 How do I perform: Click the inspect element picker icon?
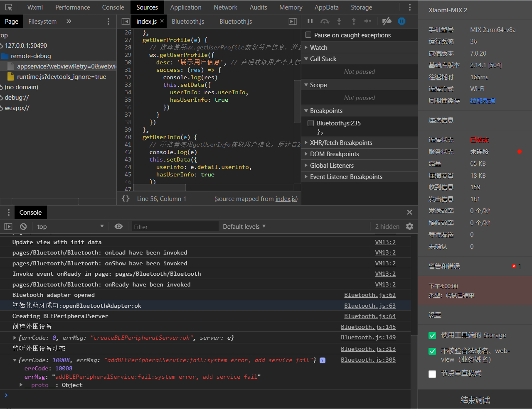9,7
